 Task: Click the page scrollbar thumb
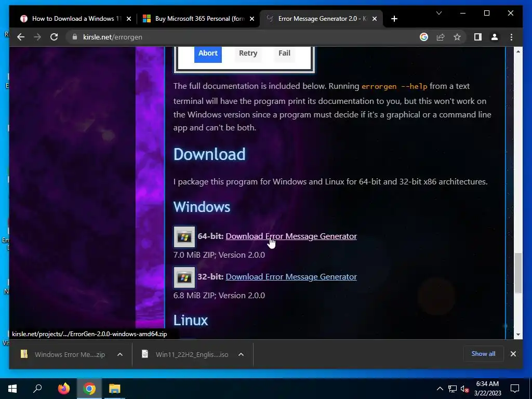click(x=518, y=273)
